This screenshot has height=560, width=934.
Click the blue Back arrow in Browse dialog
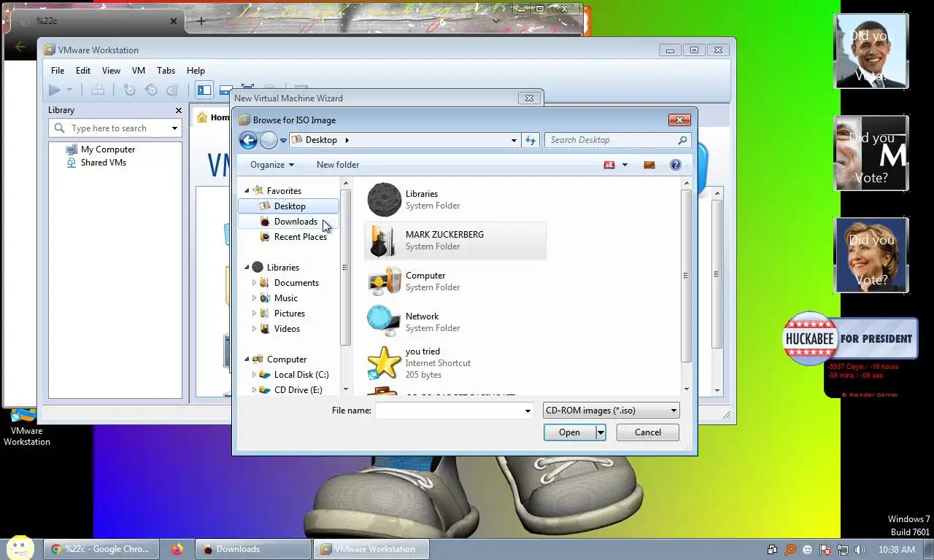coord(248,140)
